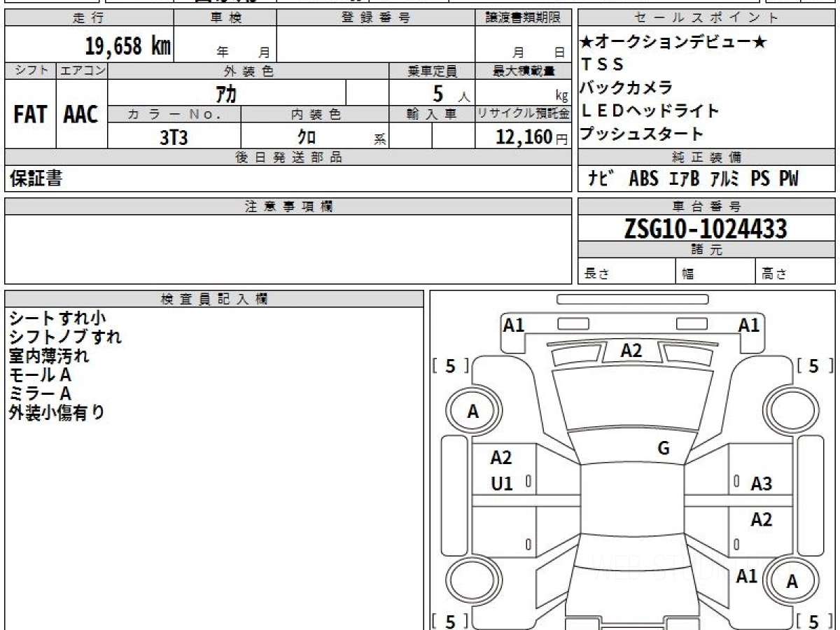Select the シフトノブすれ inspector note
The height and width of the screenshot is (630, 840).
coord(65,337)
